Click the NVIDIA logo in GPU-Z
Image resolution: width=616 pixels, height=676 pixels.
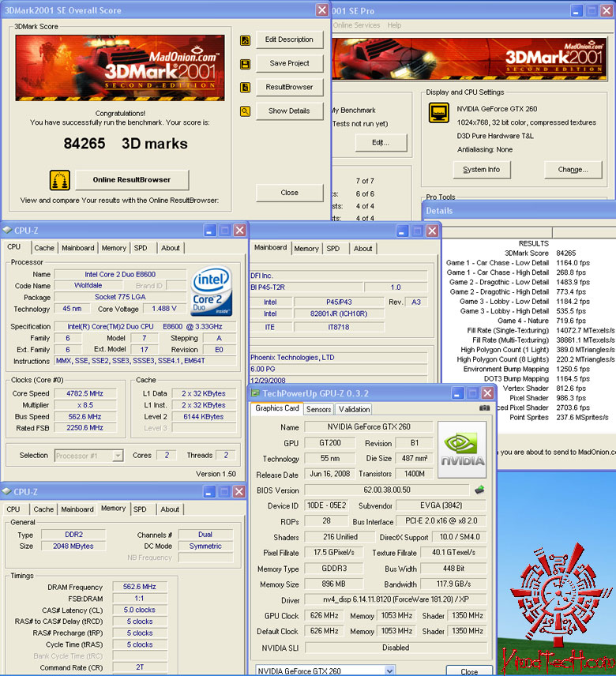[x=462, y=449]
